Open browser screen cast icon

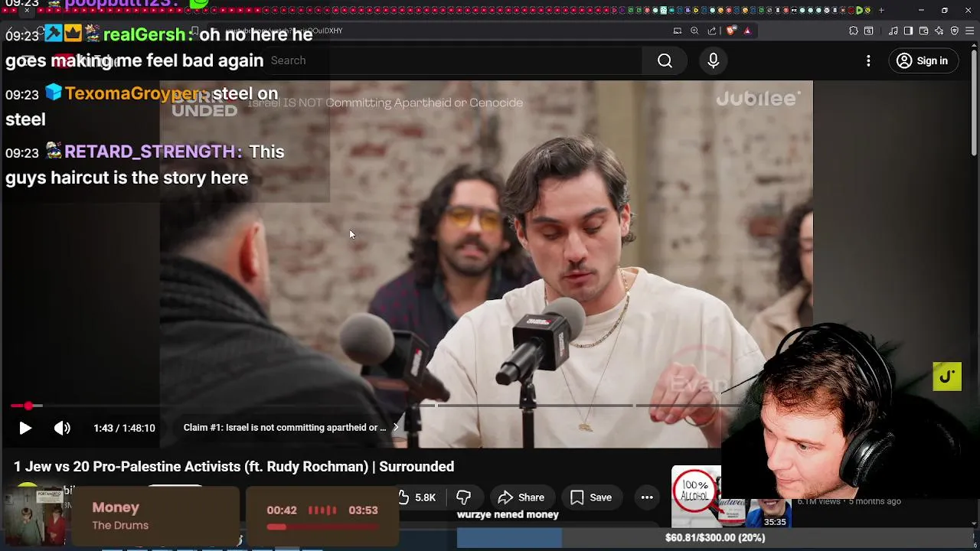(678, 31)
